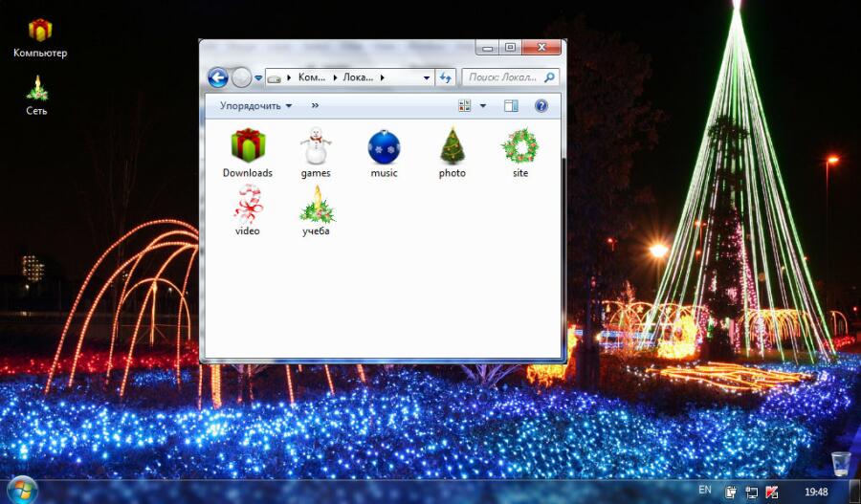Open the учеба candle folder
Viewport: 861px width, 504px height.
click(x=316, y=204)
